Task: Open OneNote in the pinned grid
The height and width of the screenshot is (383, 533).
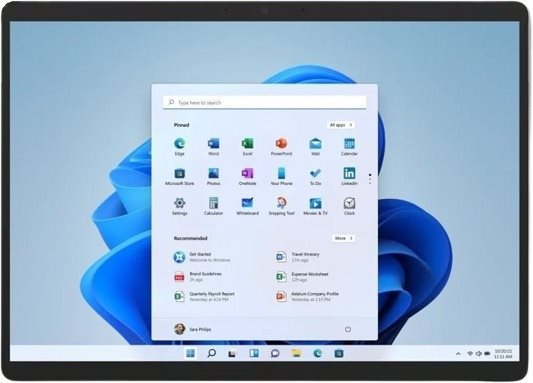Action: 247,176
